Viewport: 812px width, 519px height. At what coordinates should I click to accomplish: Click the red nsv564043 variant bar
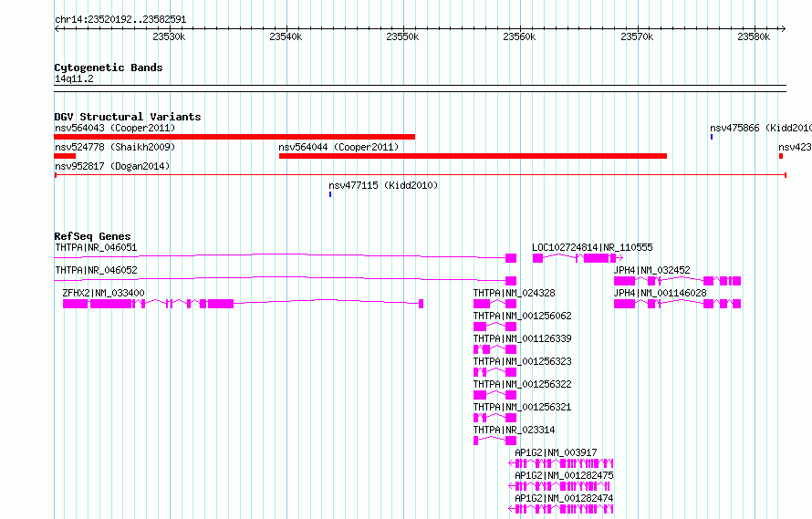point(234,137)
